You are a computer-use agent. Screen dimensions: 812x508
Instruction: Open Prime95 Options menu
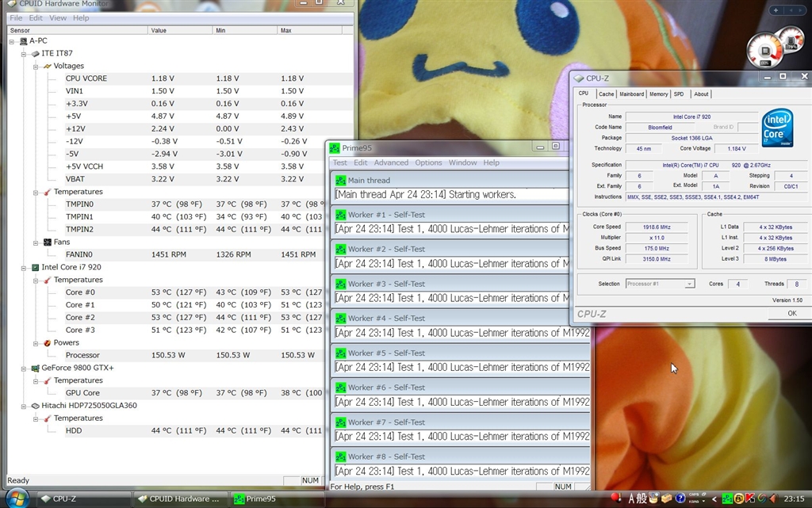(x=428, y=162)
